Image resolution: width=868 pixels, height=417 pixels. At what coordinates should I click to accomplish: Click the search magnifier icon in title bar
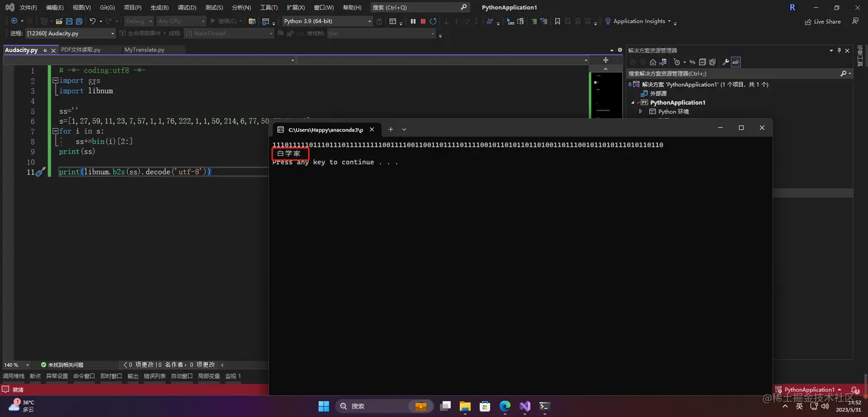click(x=464, y=7)
